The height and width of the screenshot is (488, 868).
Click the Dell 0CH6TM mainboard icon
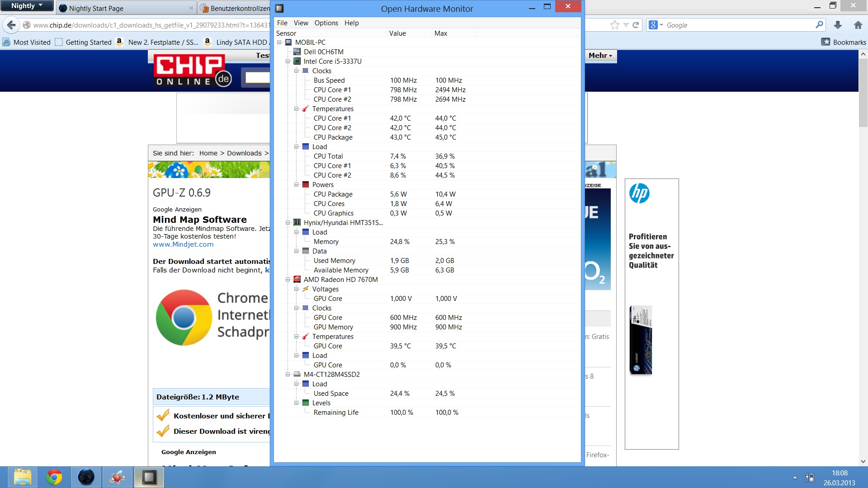(x=297, y=52)
